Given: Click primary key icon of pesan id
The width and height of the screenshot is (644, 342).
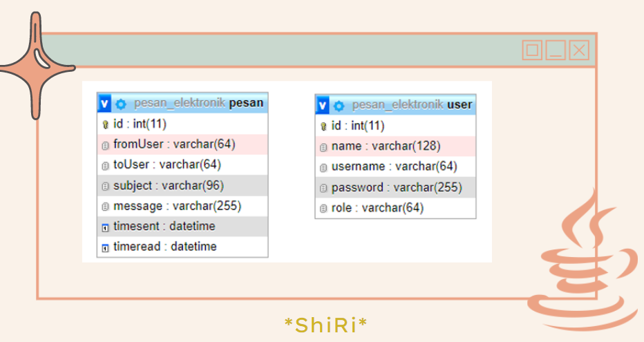Looking at the screenshot, I should click(105, 124).
